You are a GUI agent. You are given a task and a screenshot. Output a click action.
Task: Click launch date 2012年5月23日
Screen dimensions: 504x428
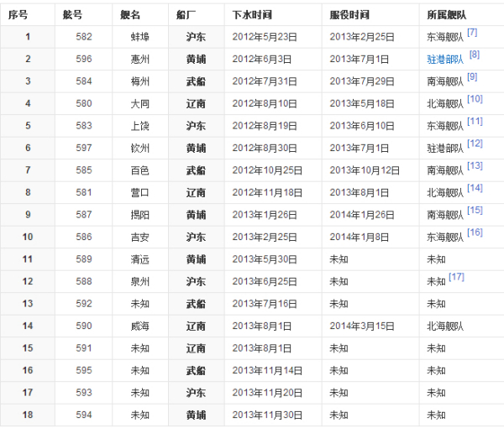click(x=265, y=37)
